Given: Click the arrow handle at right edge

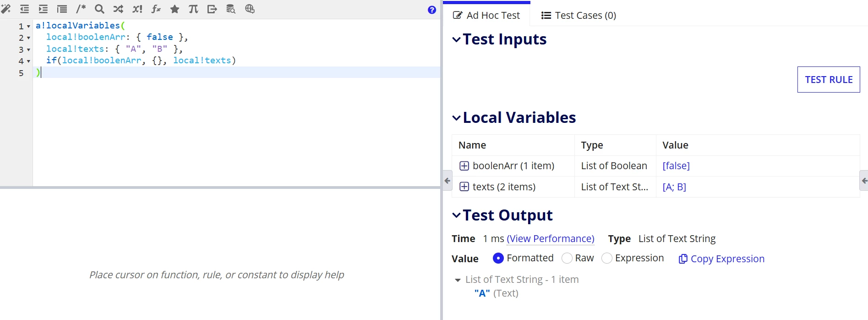Looking at the screenshot, I should tap(864, 181).
